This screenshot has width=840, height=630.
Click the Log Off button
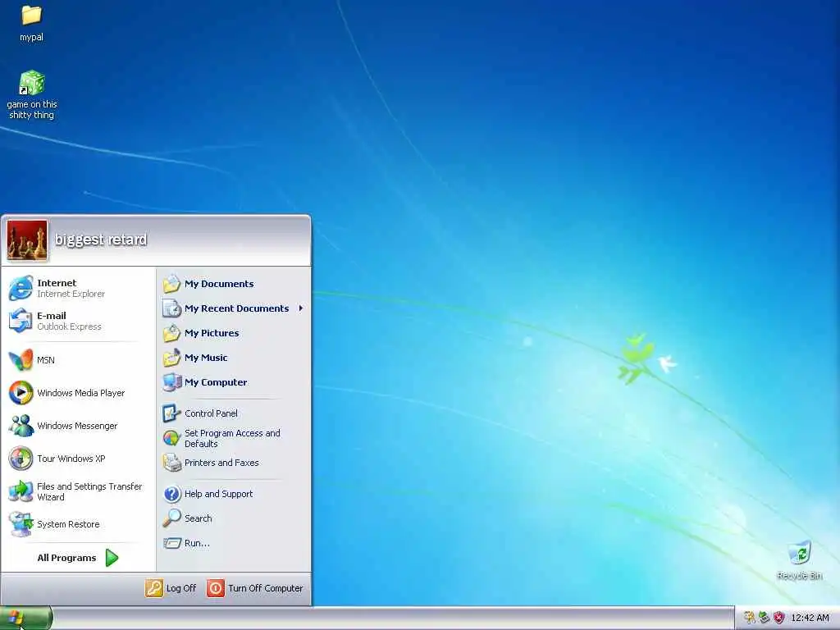pos(171,587)
